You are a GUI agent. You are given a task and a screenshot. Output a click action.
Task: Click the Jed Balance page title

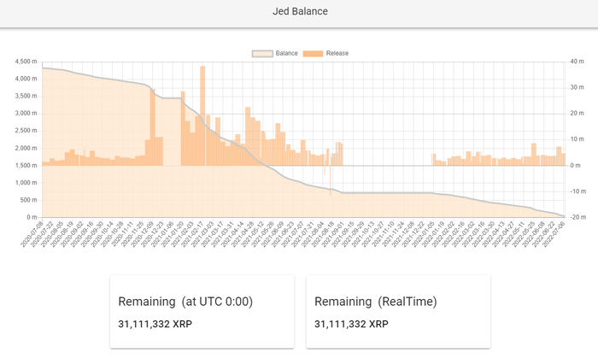coord(299,12)
